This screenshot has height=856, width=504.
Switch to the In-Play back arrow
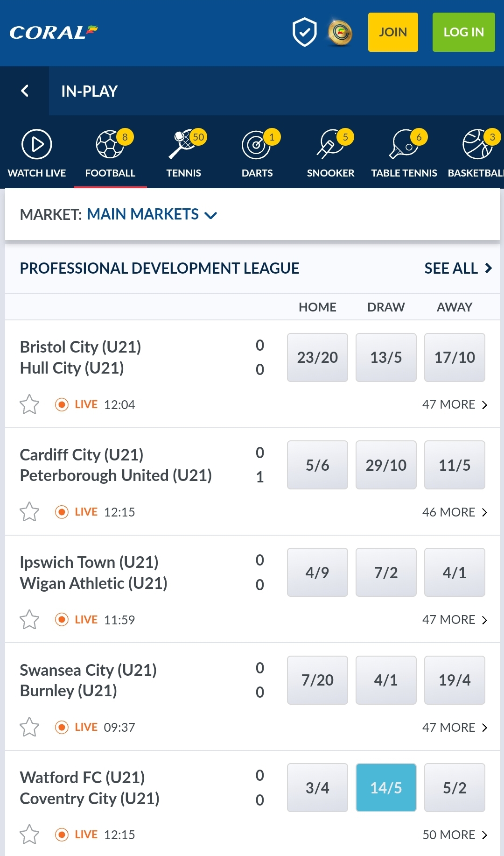pos(25,91)
